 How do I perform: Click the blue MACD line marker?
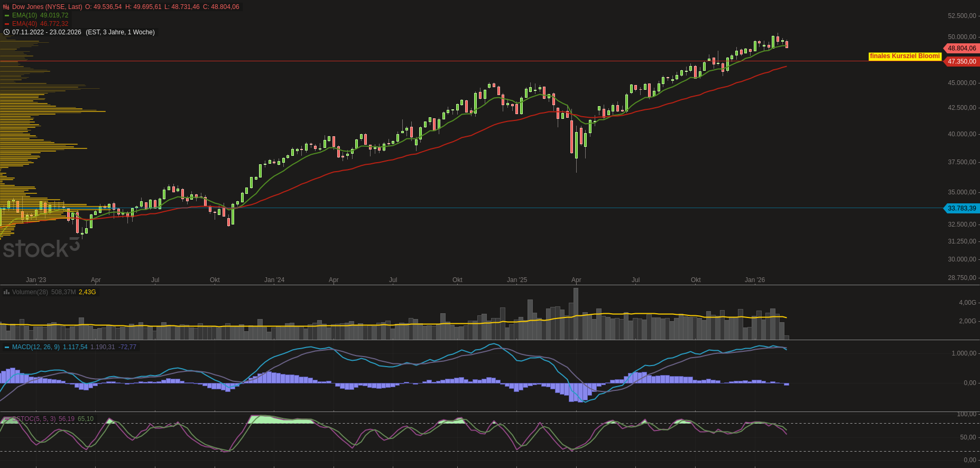tap(7, 347)
